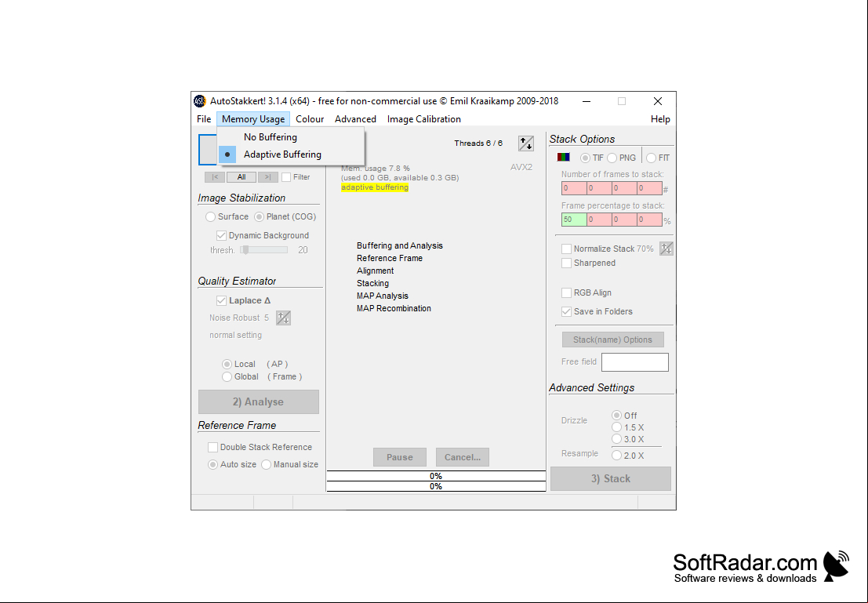Click last Number of frames field
The width and height of the screenshot is (868, 603).
(649, 188)
